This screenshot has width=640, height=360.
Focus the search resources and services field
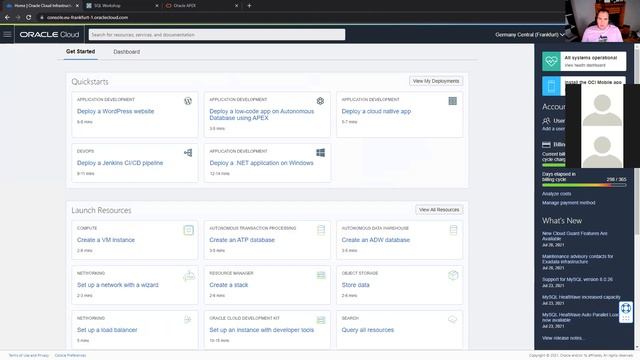pos(217,35)
